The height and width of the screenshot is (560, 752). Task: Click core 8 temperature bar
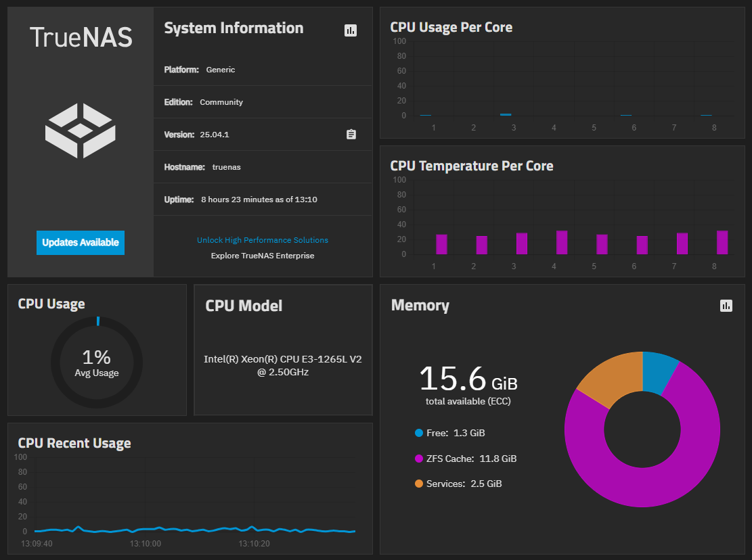click(x=722, y=242)
